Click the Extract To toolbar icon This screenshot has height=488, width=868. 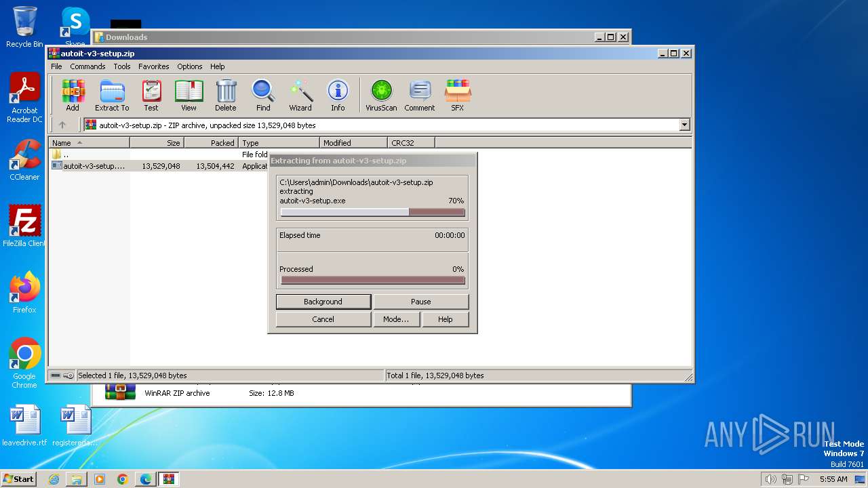112,95
